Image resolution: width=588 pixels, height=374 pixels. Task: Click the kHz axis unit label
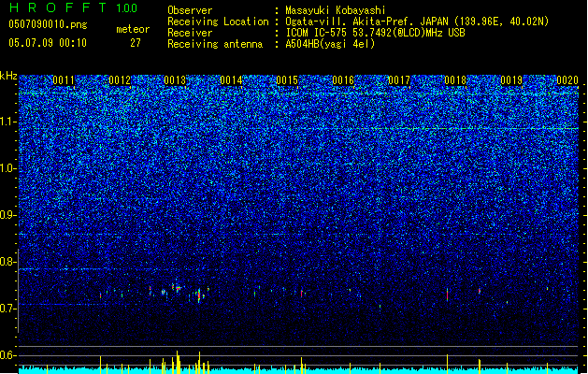click(8, 76)
